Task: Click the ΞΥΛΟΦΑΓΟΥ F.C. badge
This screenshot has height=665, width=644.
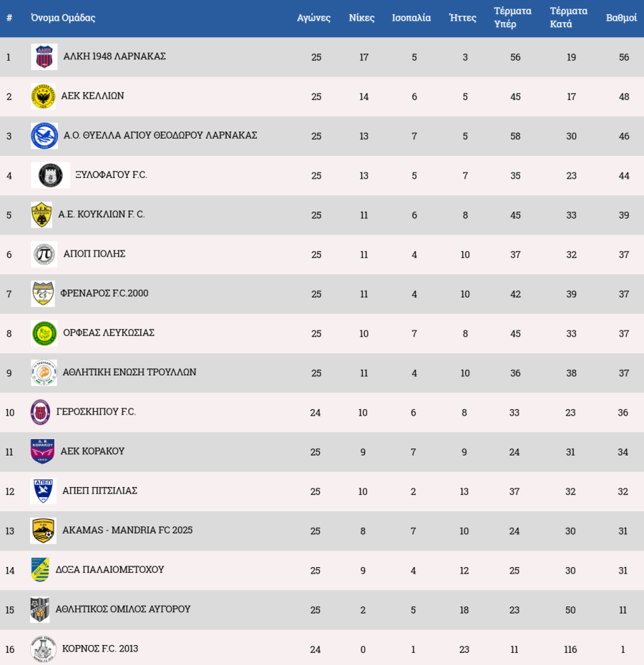Action: point(50,175)
